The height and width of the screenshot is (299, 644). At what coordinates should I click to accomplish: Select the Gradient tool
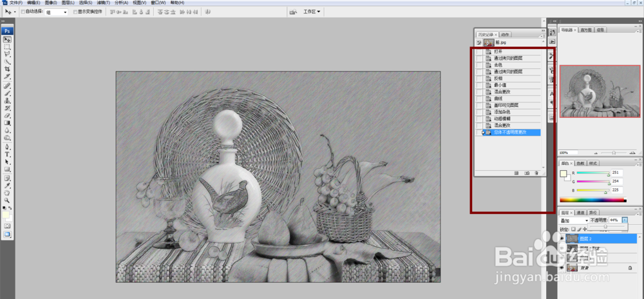pyautogui.click(x=7, y=123)
